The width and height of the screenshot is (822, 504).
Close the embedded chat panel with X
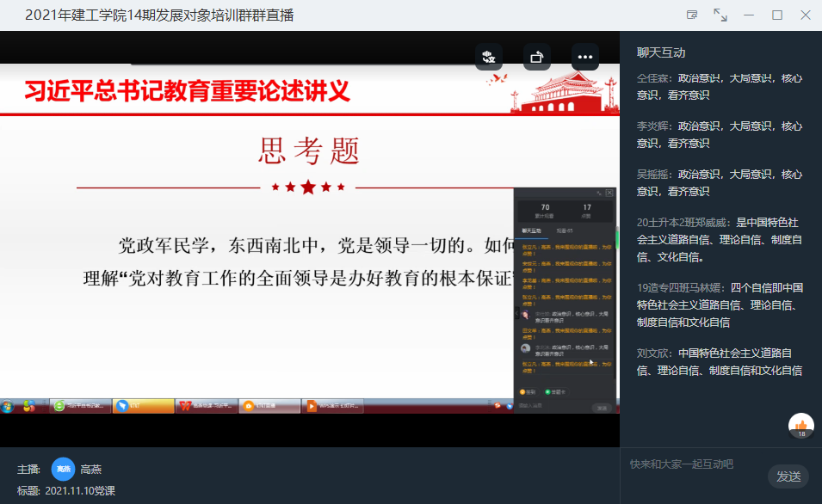click(x=610, y=193)
